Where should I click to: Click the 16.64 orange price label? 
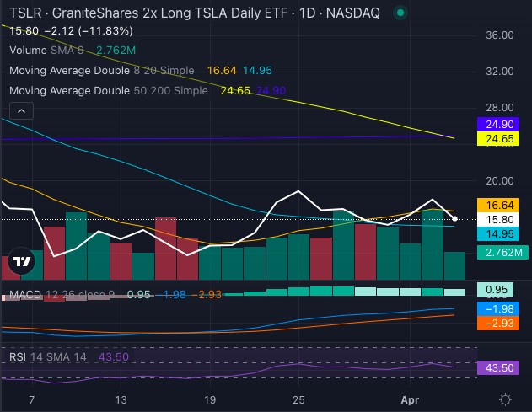pos(498,205)
